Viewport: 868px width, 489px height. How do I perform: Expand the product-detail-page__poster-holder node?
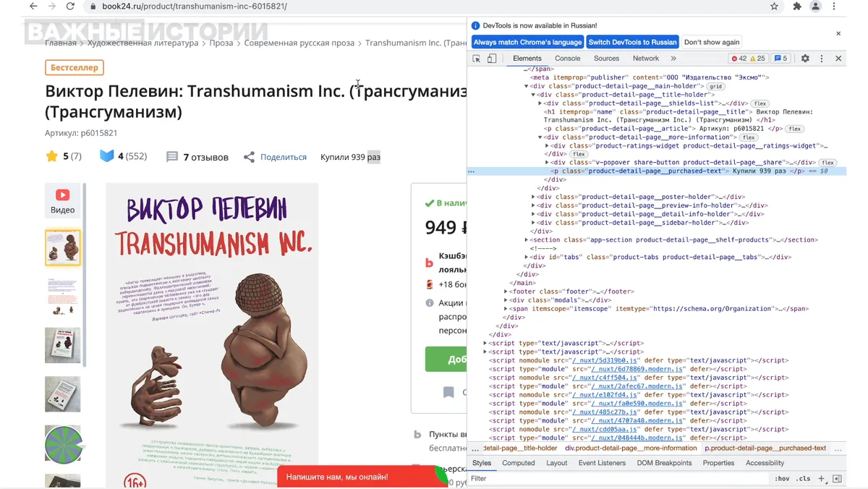pyautogui.click(x=534, y=197)
